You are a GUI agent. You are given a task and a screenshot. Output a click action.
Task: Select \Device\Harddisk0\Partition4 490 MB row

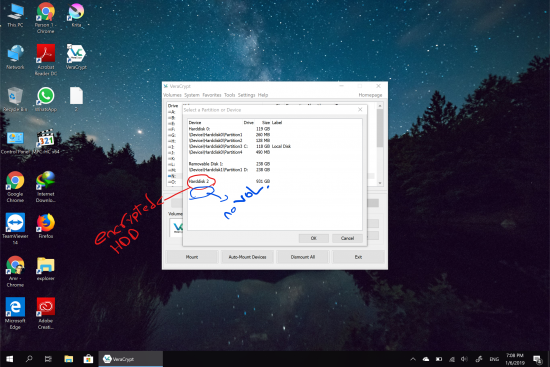pos(275,152)
